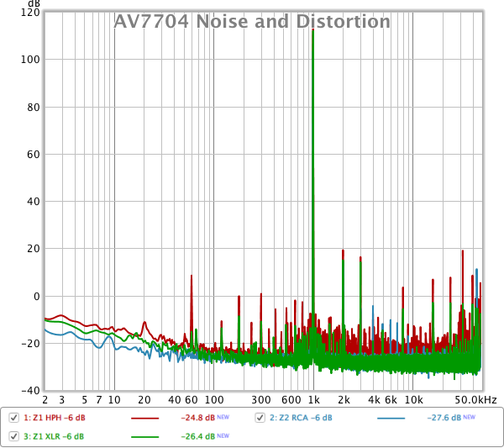Screen dimensions: 504x448
Task: Click the NEW tag beside -26.4 dB
Action: 223,435
